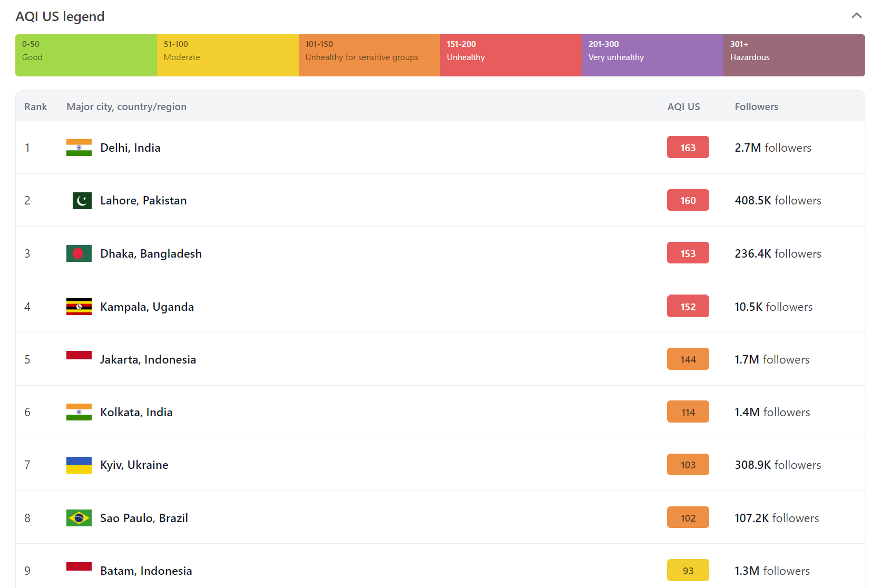Click the India flag beside Kolkata
881x588 pixels.
pyautogui.click(x=79, y=412)
